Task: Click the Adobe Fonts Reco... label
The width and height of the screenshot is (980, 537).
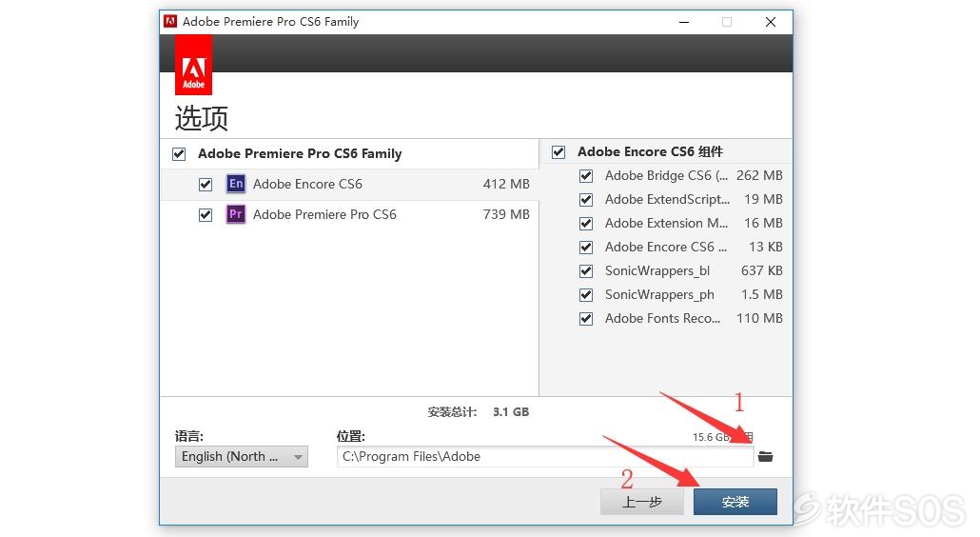Action: pos(662,318)
